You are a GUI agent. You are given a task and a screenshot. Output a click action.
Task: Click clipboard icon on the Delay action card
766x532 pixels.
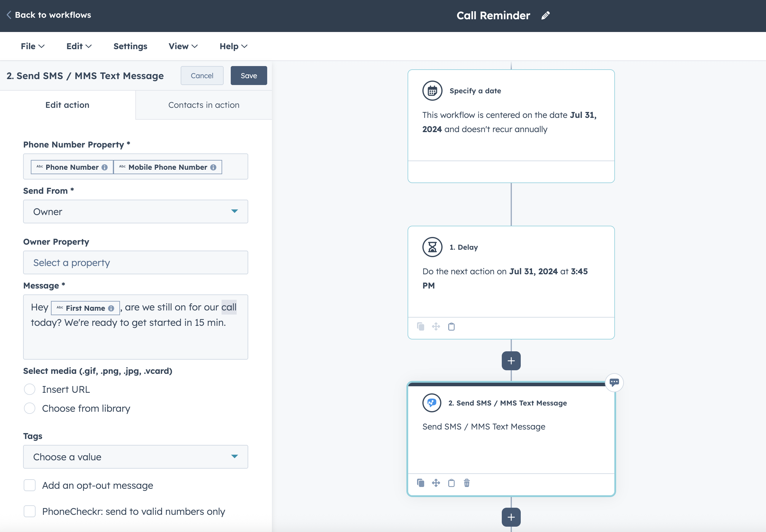coord(451,326)
